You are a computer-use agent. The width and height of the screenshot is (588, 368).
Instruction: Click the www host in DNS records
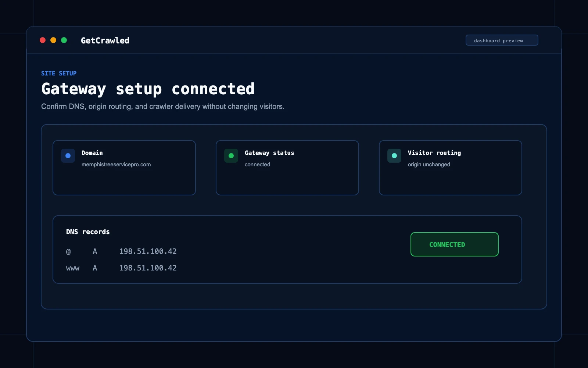click(73, 268)
